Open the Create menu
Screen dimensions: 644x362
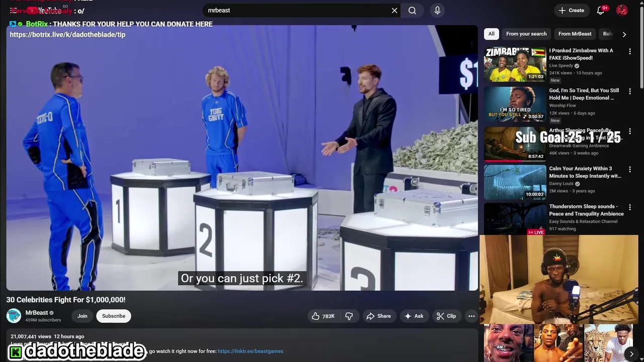tap(572, 10)
